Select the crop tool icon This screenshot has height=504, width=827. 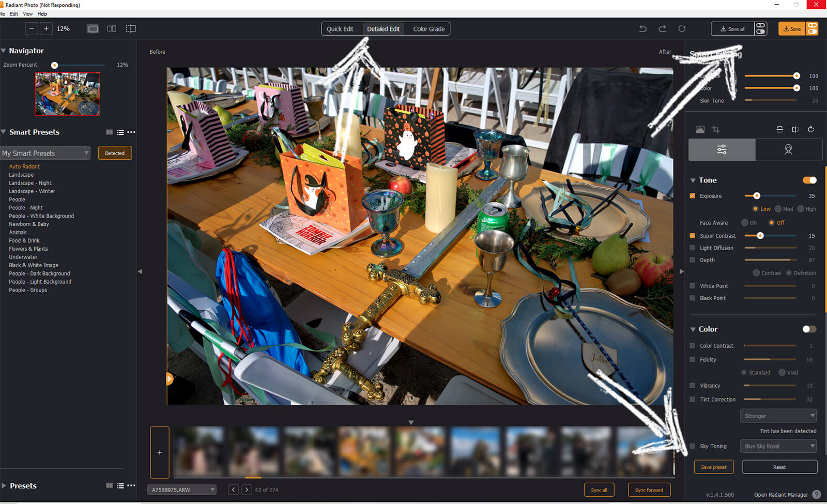[716, 130]
